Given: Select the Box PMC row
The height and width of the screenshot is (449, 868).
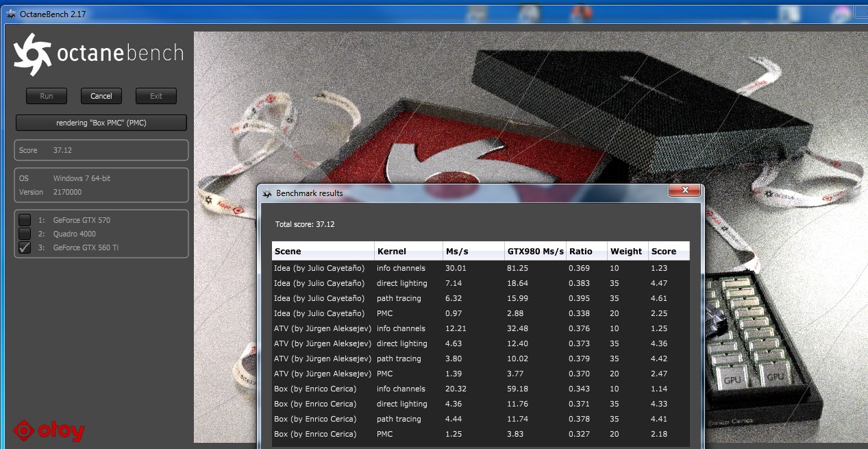Looking at the screenshot, I should pyautogui.click(x=480, y=434).
